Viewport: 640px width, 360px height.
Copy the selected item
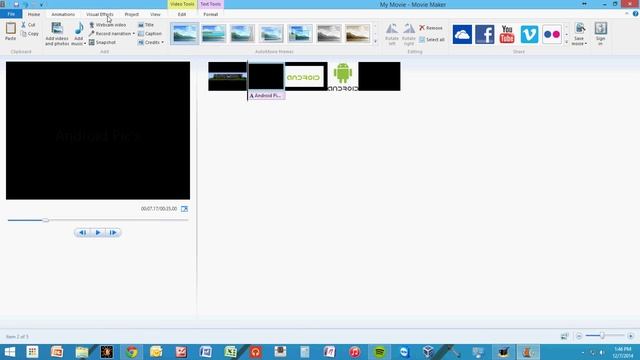tap(30, 33)
